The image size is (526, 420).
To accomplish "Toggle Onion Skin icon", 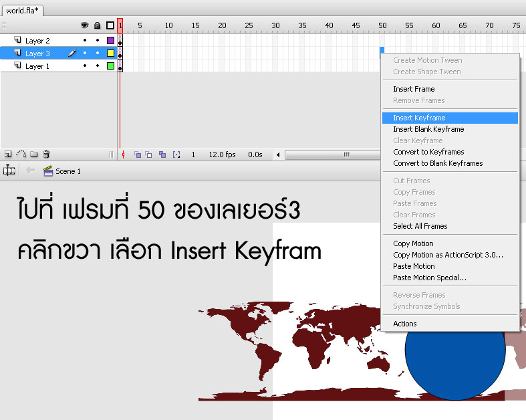I will tap(138, 154).
